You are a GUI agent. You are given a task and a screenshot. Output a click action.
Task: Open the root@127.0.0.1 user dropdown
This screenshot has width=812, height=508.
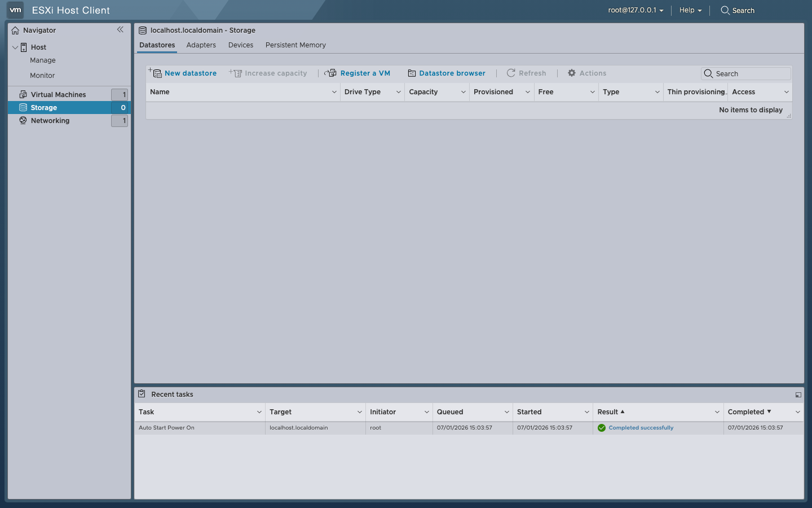tap(636, 10)
